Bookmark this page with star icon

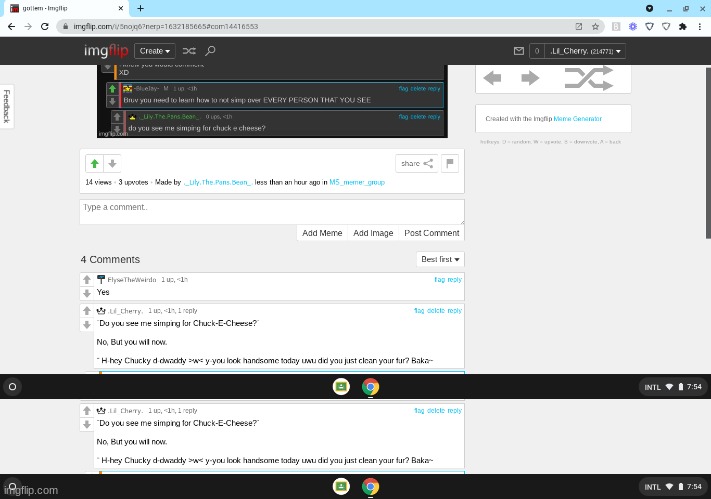tap(595, 26)
